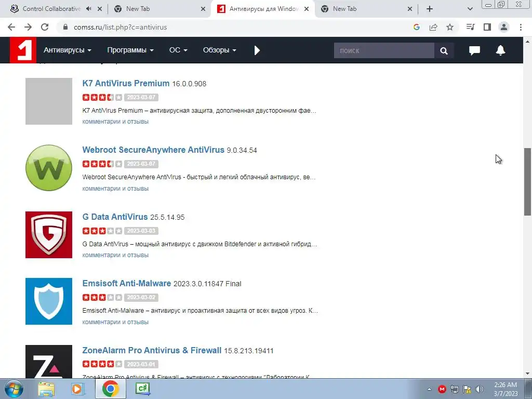Click the browser forward arrow
Viewport: 532px width, 399px height.
tap(28, 27)
